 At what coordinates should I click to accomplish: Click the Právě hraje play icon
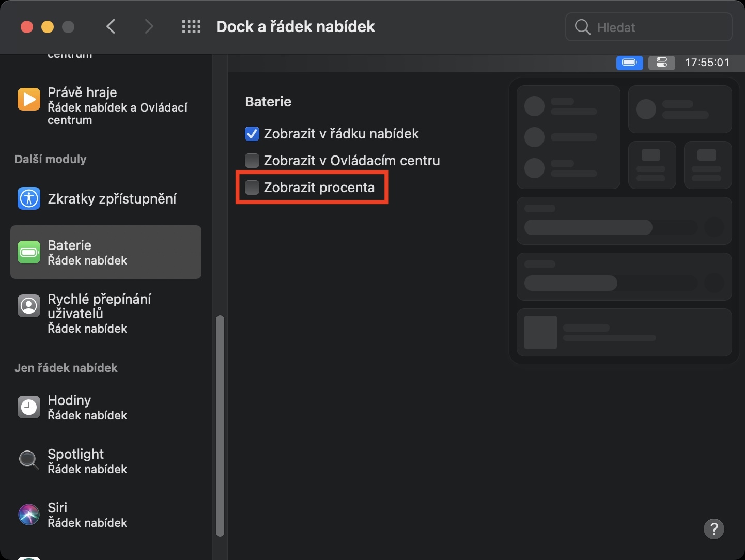[x=29, y=99]
